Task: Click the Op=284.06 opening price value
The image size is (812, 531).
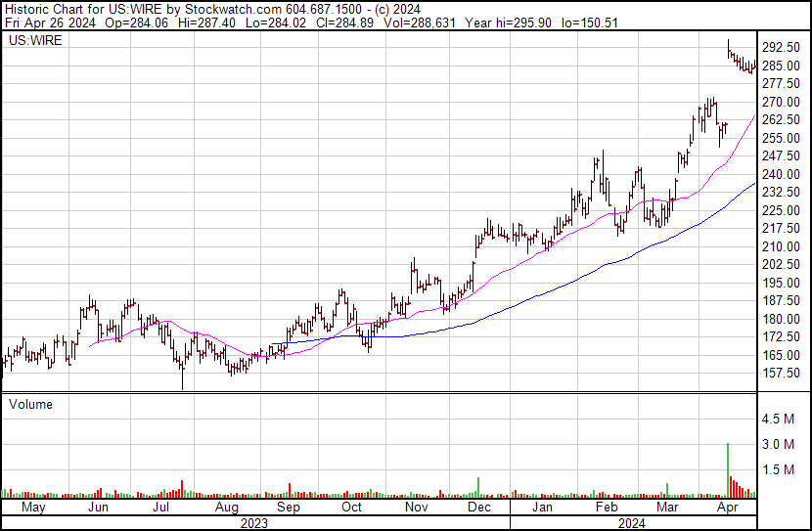Action: point(136,22)
